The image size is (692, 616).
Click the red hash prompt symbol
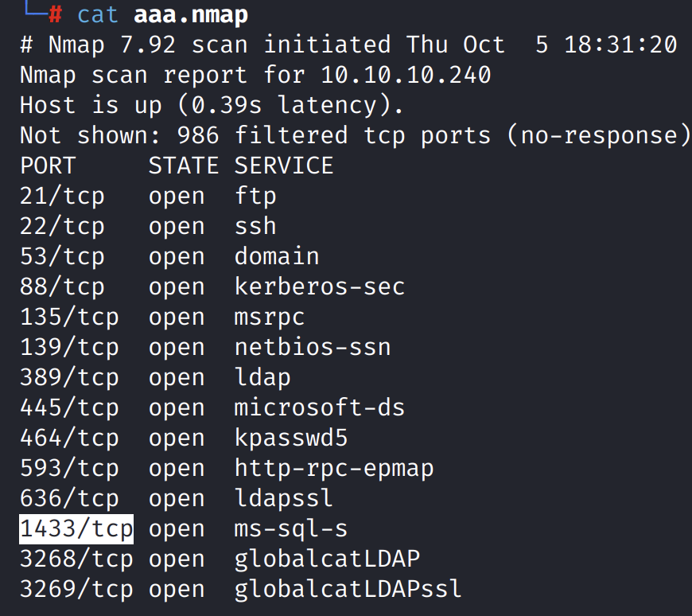[x=55, y=15]
